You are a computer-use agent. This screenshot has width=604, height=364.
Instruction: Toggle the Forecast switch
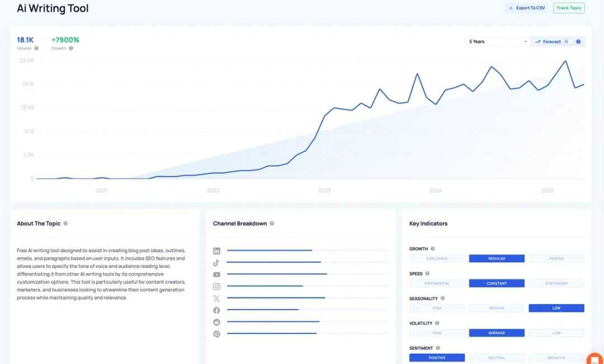point(568,41)
